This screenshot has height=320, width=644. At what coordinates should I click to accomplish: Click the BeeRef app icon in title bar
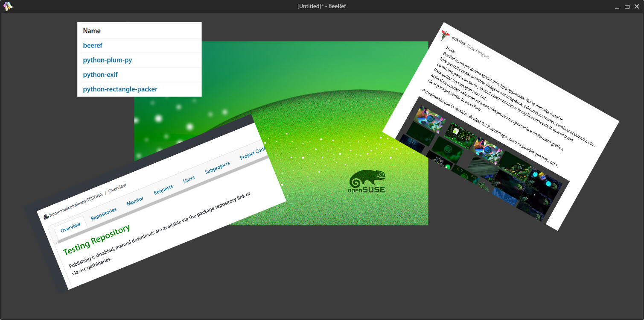pos(8,6)
